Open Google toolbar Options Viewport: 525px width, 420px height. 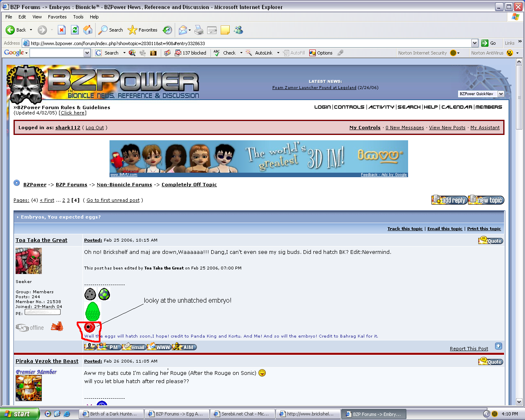coord(321,53)
